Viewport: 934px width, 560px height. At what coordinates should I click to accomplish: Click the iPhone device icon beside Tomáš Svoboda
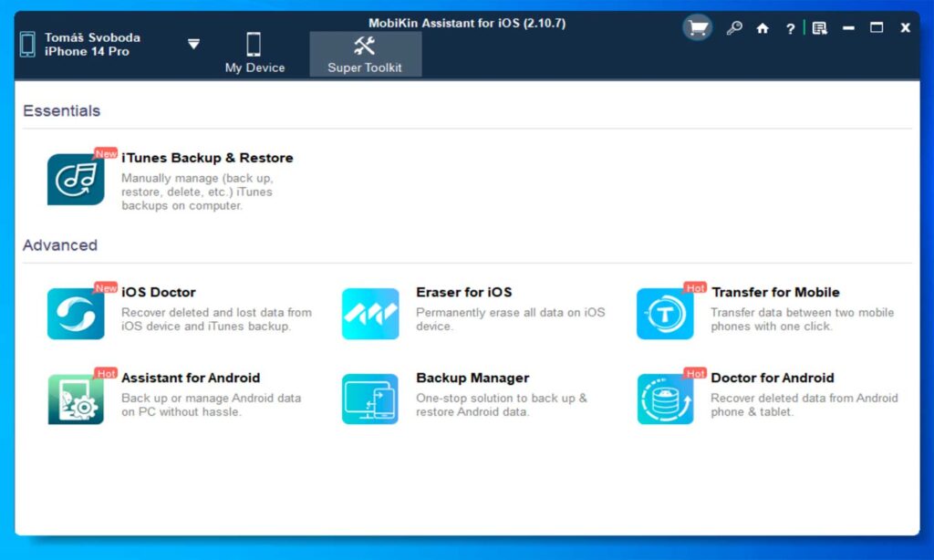click(27, 44)
